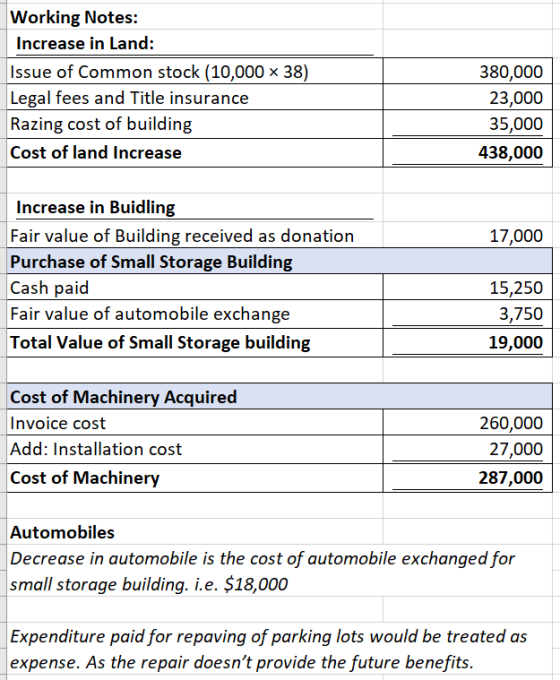Select the total 438,000
The width and height of the screenshot is (560, 680).
[511, 153]
